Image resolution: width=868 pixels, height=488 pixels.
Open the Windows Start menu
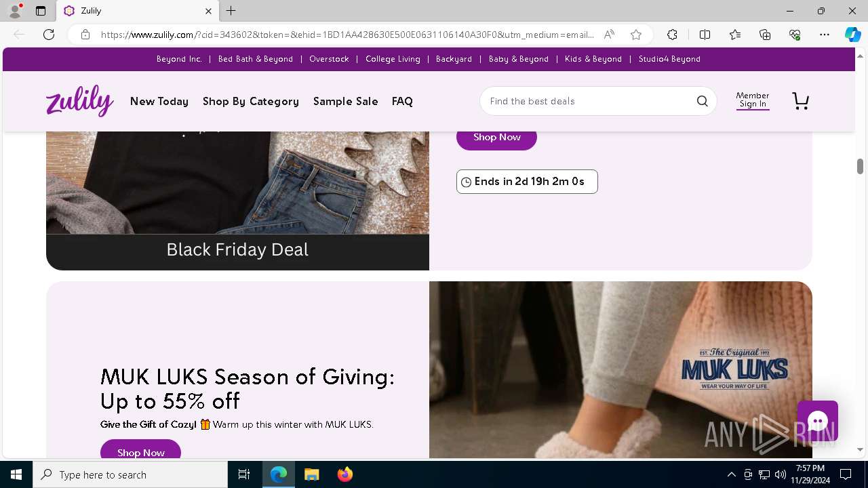pos(16,474)
